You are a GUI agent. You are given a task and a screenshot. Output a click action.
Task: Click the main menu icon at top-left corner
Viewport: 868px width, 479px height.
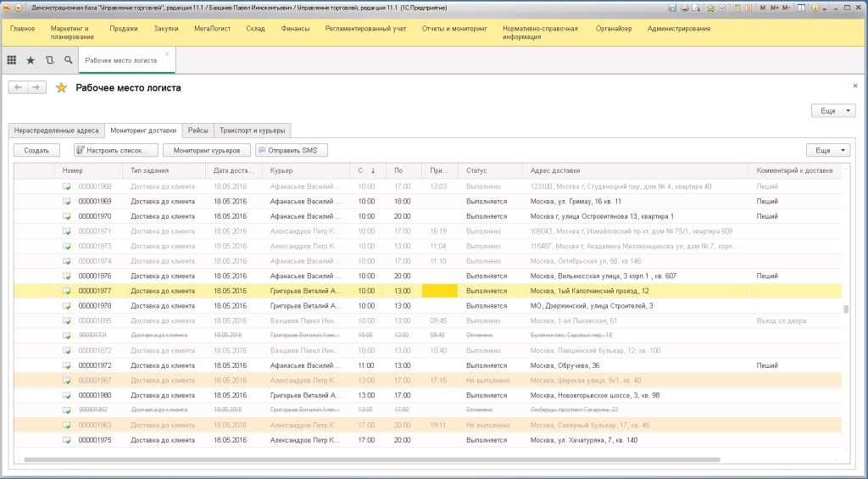pos(7,8)
